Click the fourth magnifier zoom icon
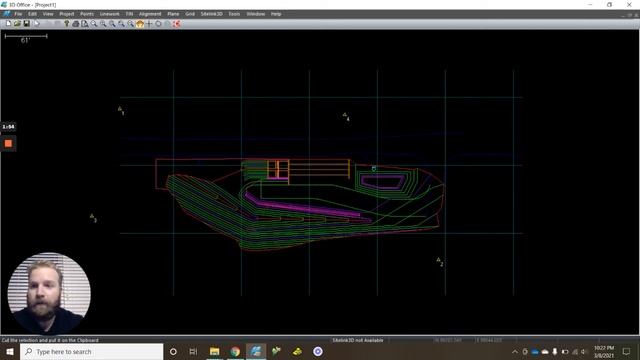 [x=121, y=24]
